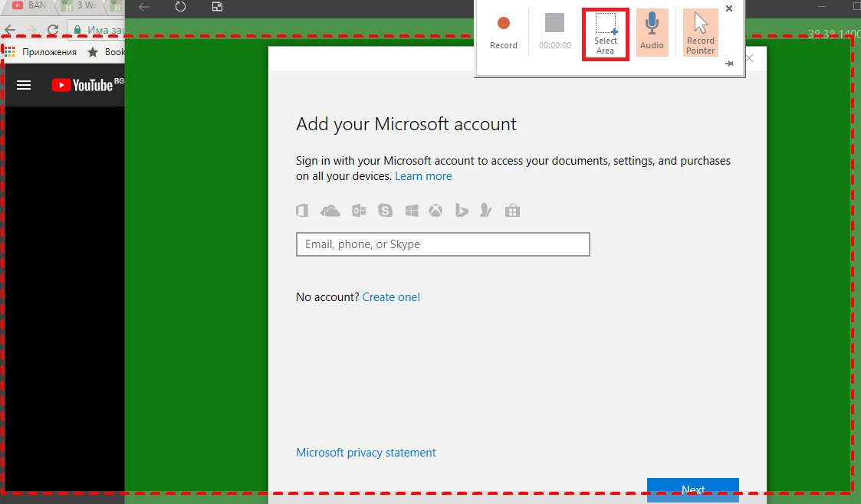The width and height of the screenshot is (861, 504).
Task: Close the Add your Microsoft account dialog
Action: (x=750, y=58)
